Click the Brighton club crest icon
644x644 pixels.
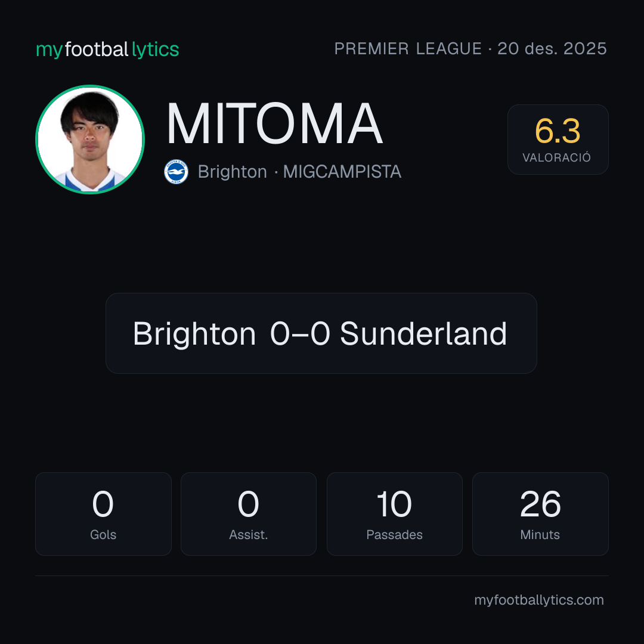176,172
